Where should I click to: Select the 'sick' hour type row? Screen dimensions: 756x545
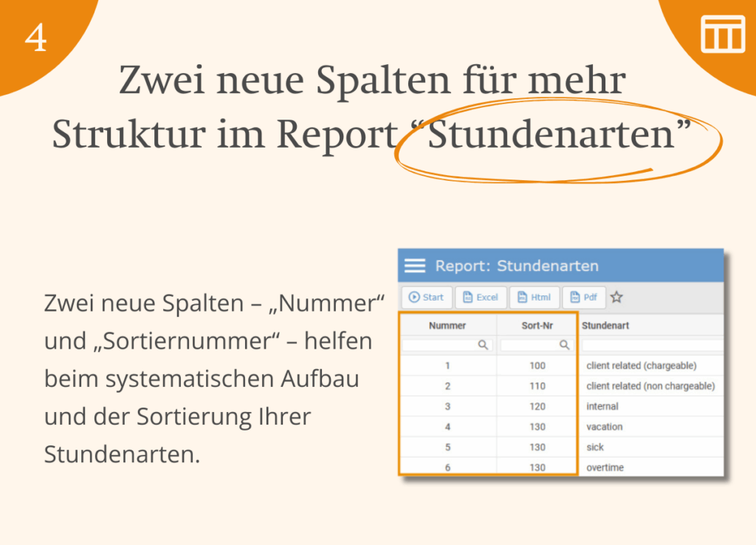562,447
